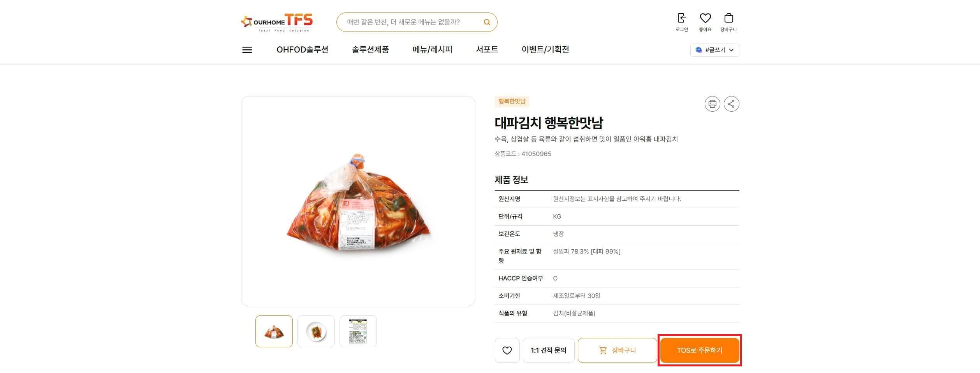The width and height of the screenshot is (980, 373).
Task: Open the hamburger navigation menu
Action: tap(247, 50)
